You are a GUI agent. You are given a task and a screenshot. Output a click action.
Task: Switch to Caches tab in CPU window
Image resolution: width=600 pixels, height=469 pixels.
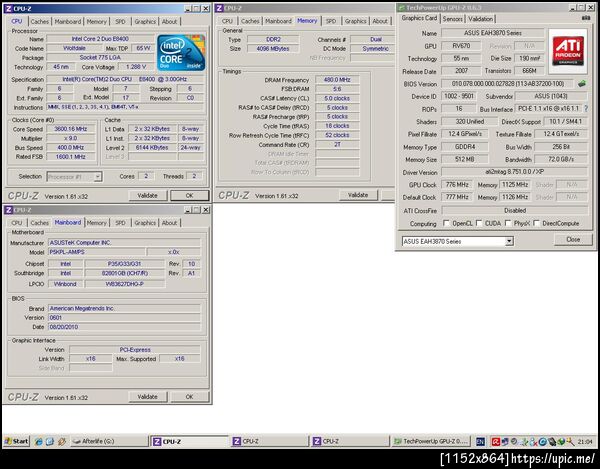40,21
